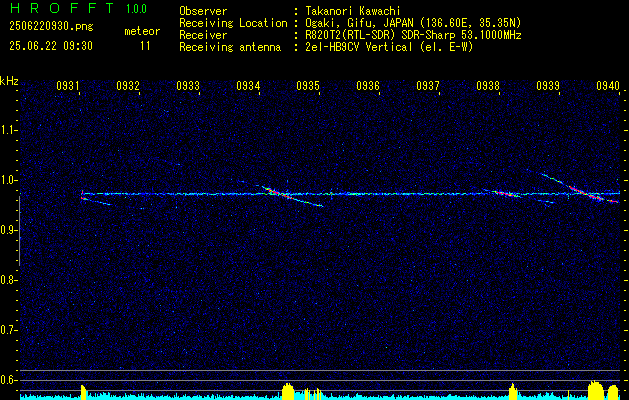
Task: Click time marker 0939
Action: (548, 86)
